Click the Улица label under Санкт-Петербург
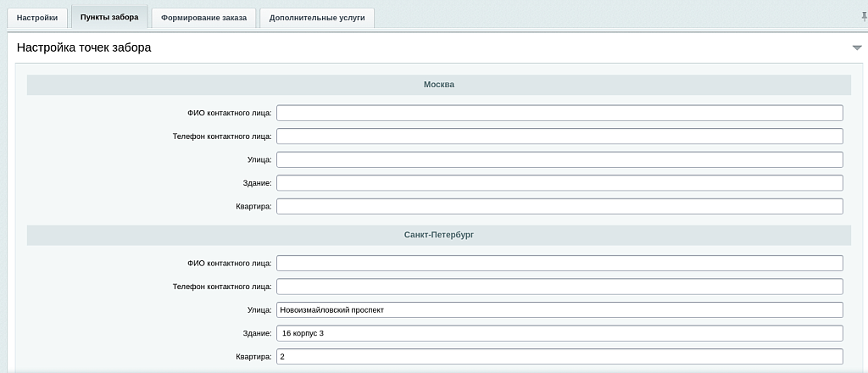The height and width of the screenshot is (373, 868). coord(259,310)
